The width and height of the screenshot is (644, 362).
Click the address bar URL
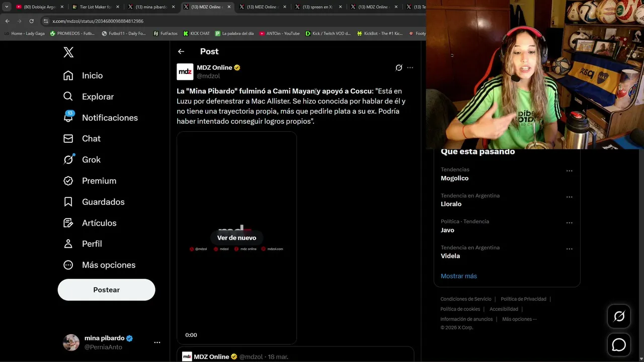tap(98, 21)
